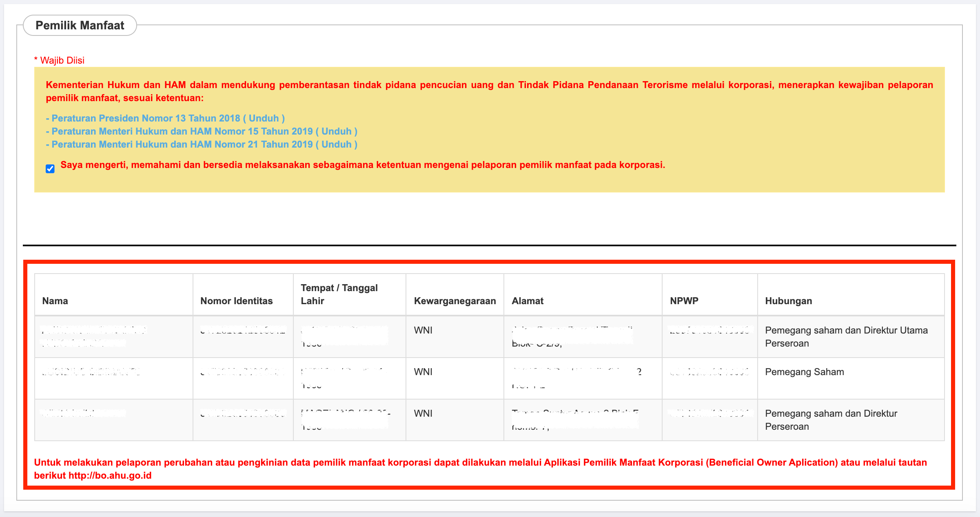Viewport: 980px width, 517px height.
Task: Click the Pemilik Manfaat section title
Action: point(80,25)
